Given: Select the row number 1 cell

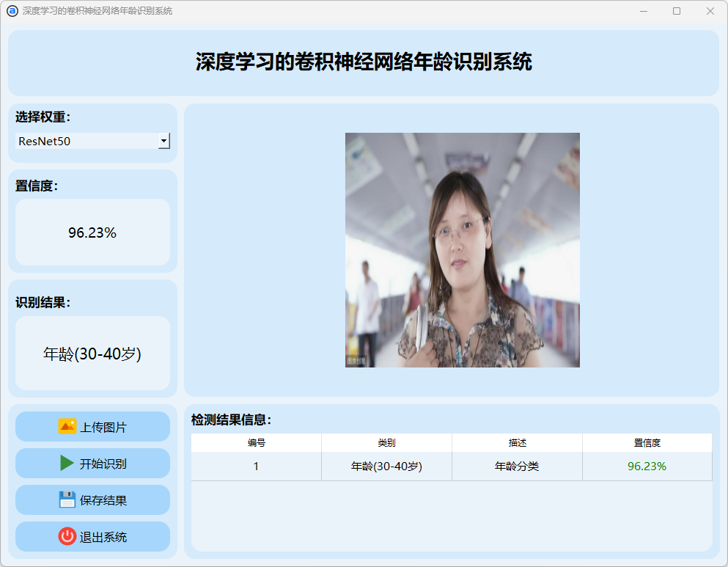Looking at the screenshot, I should pos(256,467).
